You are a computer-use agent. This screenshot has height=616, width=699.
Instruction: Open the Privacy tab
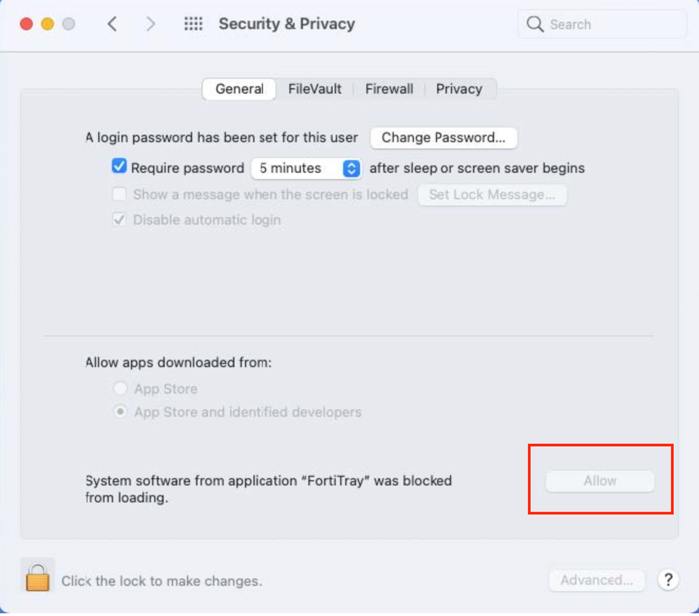[459, 89]
